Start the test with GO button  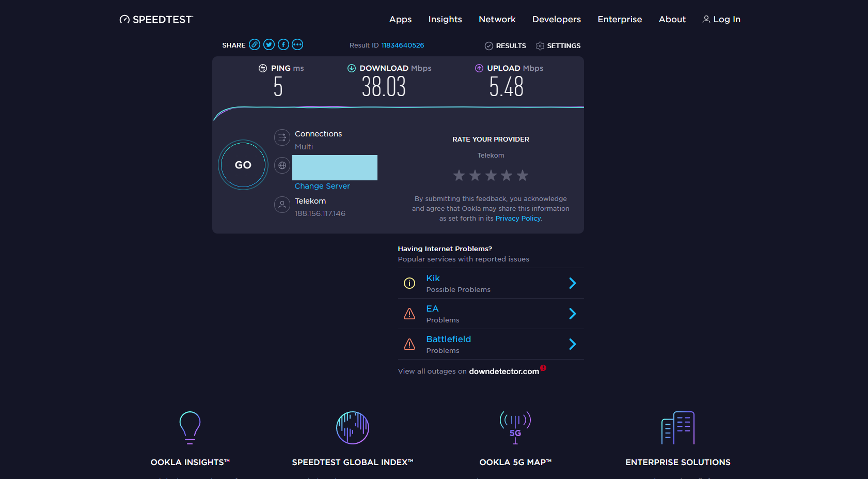(x=243, y=165)
